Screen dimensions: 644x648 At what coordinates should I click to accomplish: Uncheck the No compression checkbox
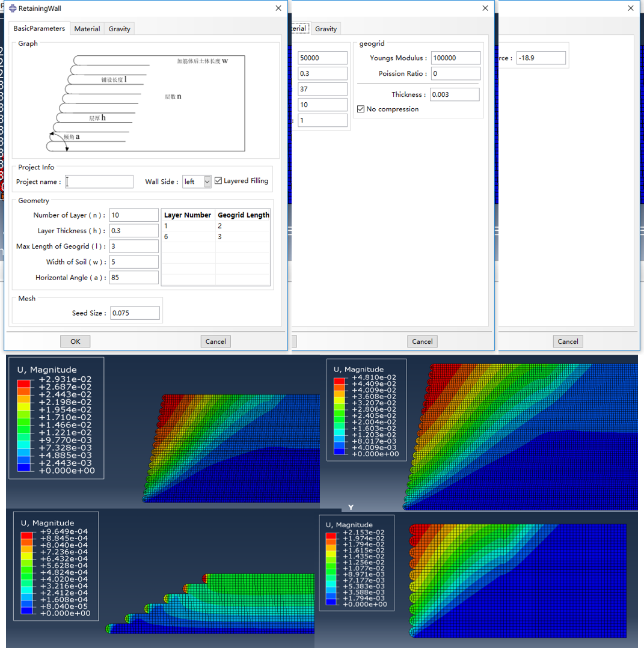(361, 109)
